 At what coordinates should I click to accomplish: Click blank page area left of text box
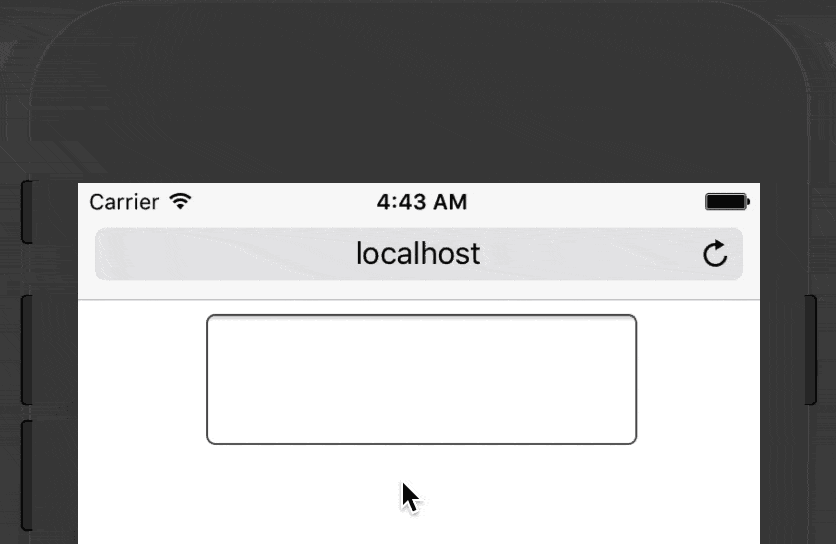point(142,379)
